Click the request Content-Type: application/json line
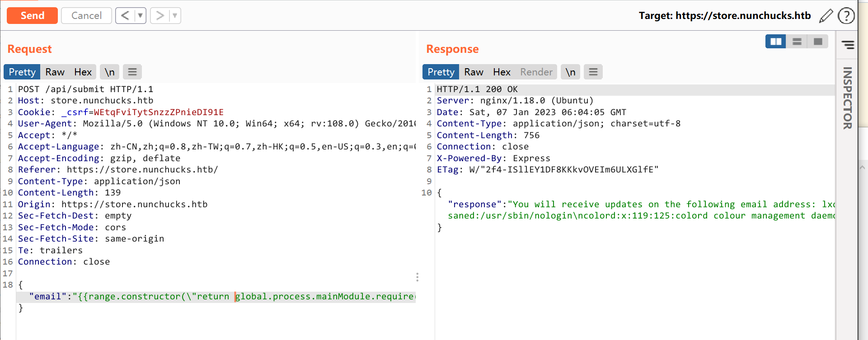 click(99, 181)
